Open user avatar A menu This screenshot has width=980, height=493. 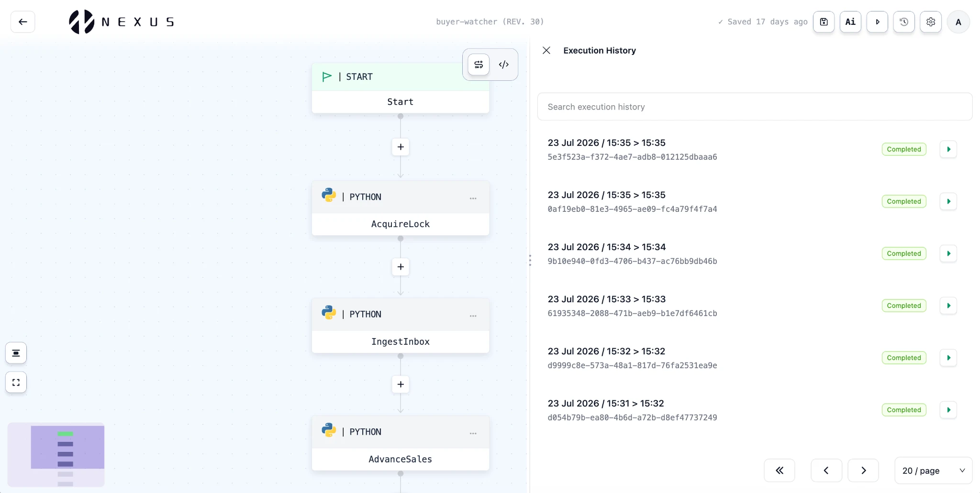pos(958,22)
